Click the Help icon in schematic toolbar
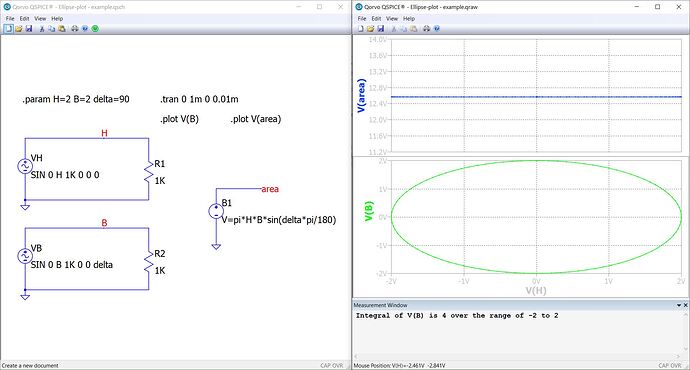 click(x=85, y=29)
